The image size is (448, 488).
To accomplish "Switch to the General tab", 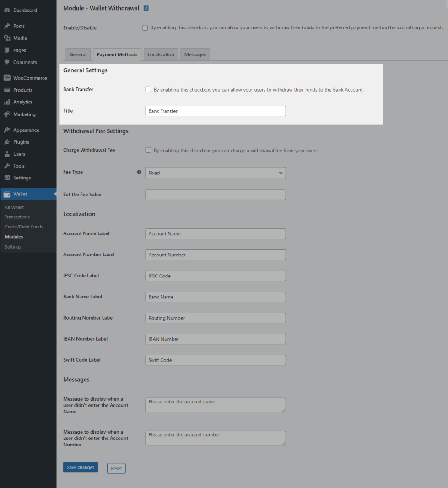I will point(78,54).
